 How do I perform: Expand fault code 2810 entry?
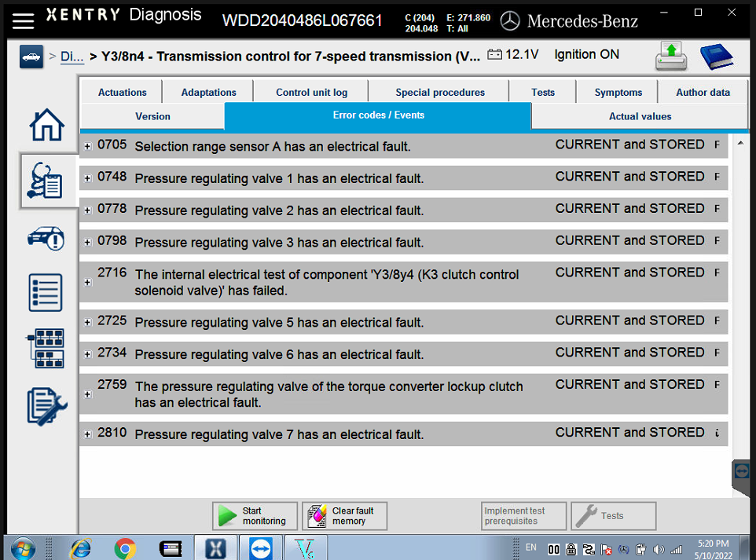pos(87,434)
